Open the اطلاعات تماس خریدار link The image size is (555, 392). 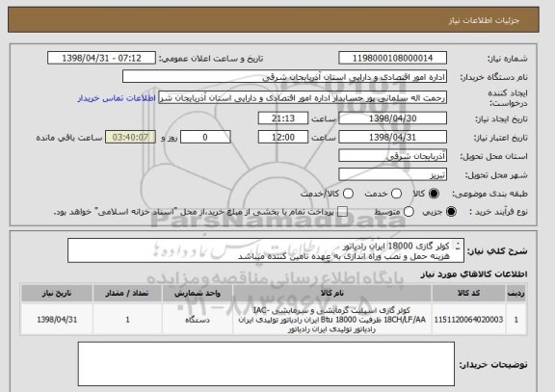pyautogui.click(x=117, y=98)
